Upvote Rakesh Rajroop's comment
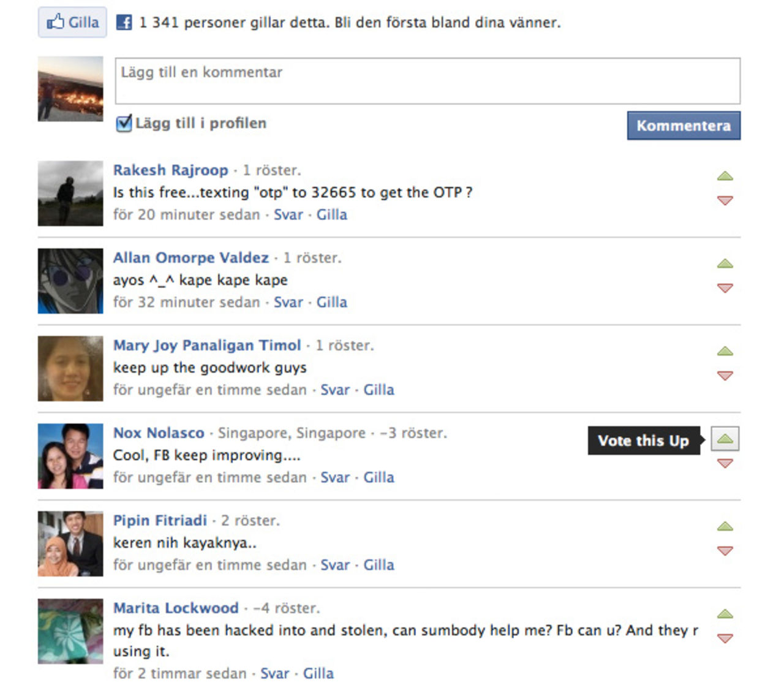The height and width of the screenshot is (685, 784). click(x=725, y=175)
